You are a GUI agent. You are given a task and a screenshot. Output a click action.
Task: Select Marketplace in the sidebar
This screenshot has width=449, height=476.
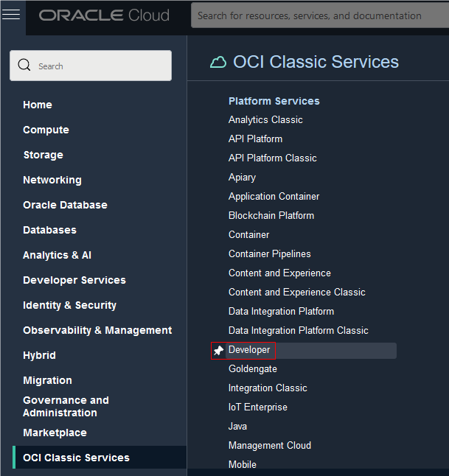(55, 433)
